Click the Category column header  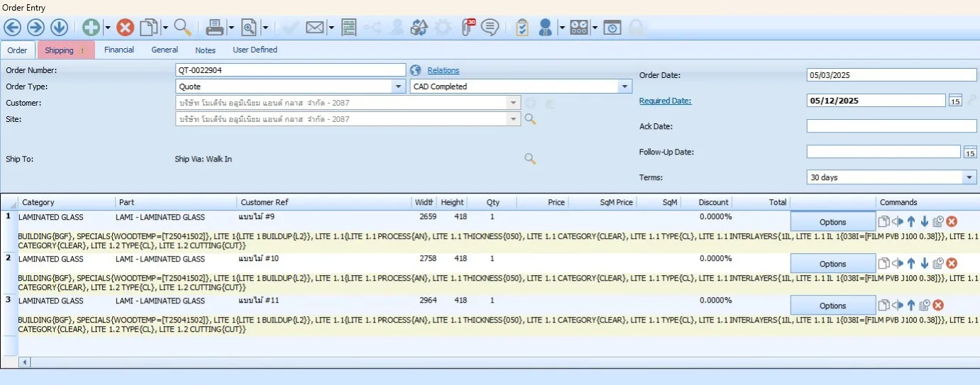(x=66, y=202)
